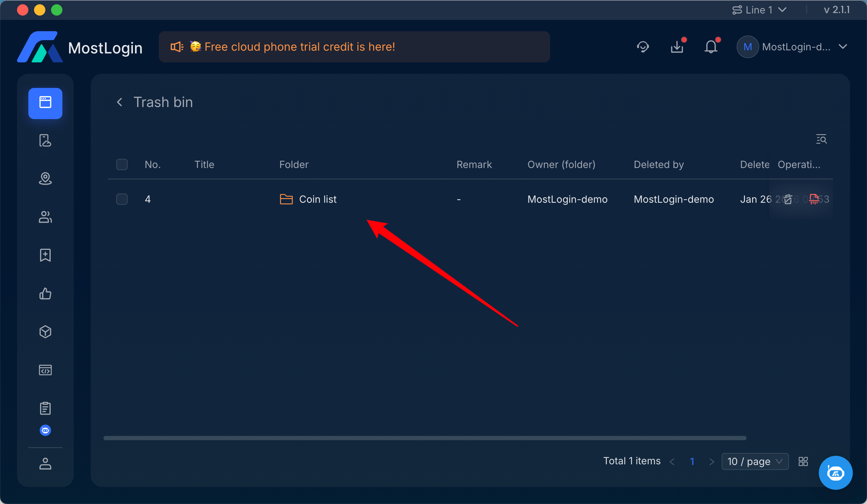Click MostLogin-demo in the Owner column

point(567,199)
